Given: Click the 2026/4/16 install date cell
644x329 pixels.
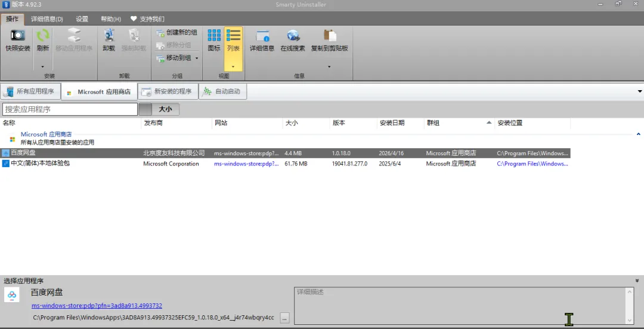Looking at the screenshot, I should point(391,153).
